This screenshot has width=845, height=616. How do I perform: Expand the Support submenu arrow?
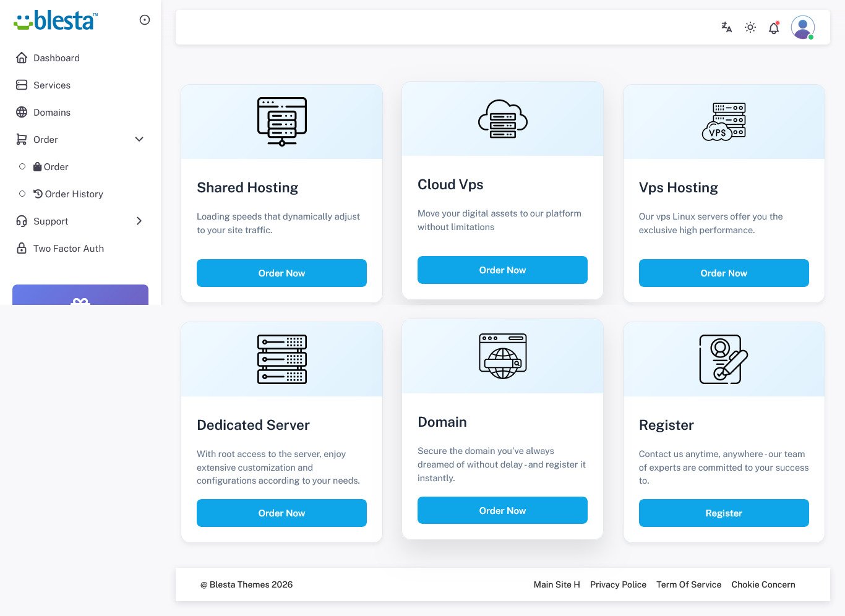point(139,221)
